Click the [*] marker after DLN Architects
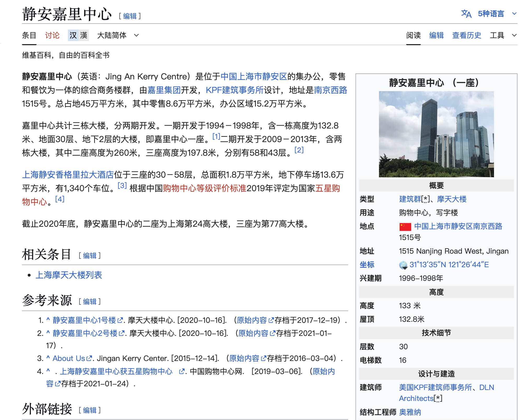This screenshot has width=529, height=420. pyautogui.click(x=438, y=399)
